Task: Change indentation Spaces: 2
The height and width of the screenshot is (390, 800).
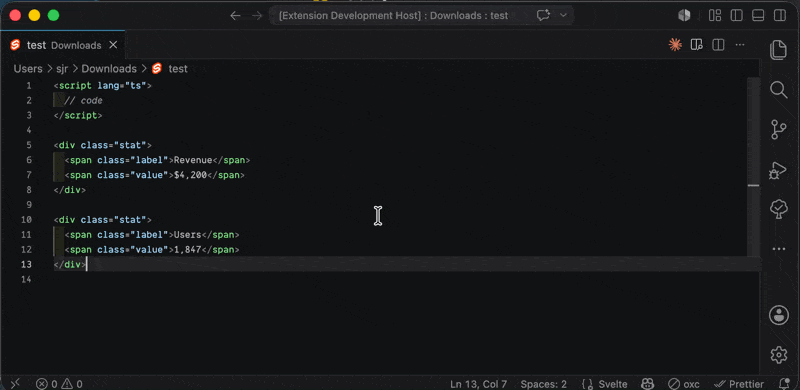Action: click(543, 384)
